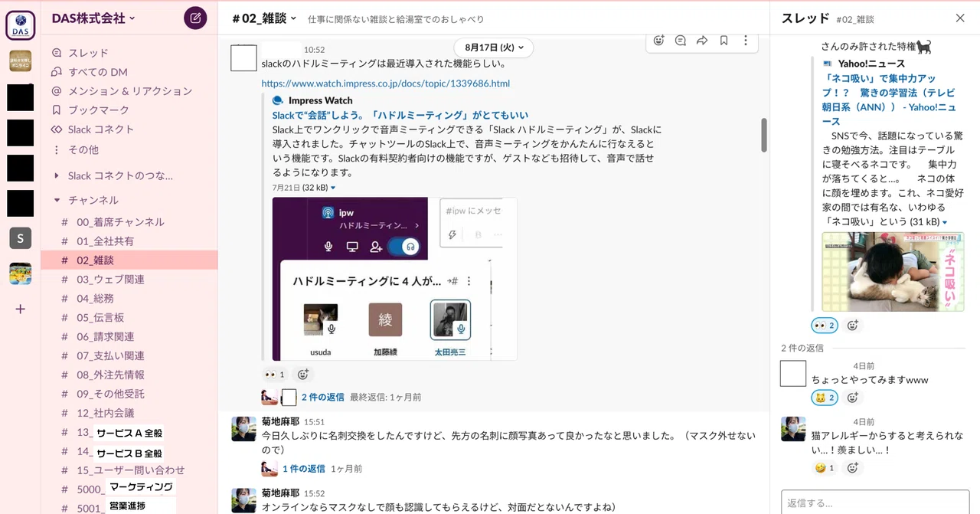The height and width of the screenshot is (514, 980).
Task: Bookmark the message from the hover toolbar
Action: 724,41
